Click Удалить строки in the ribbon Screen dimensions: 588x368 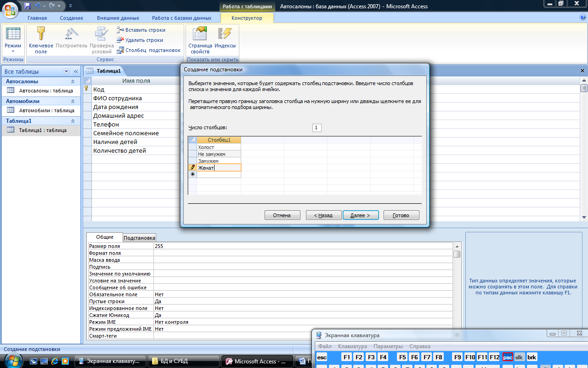pyautogui.click(x=140, y=40)
